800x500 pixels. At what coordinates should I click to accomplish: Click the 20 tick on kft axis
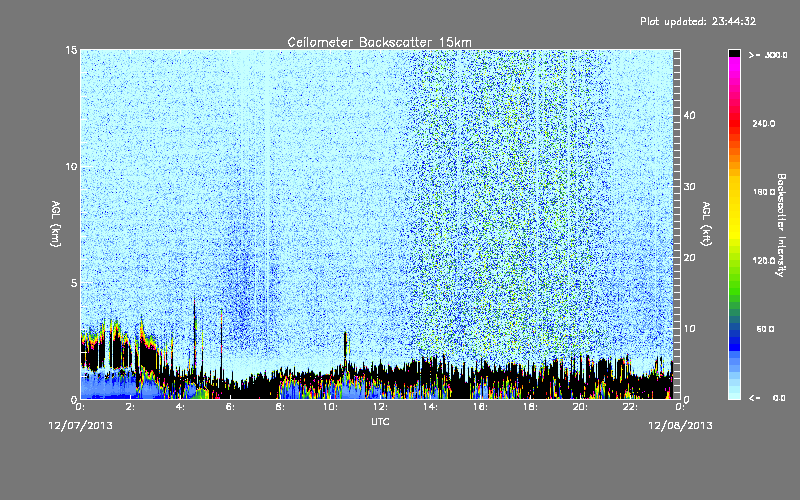pyautogui.click(x=689, y=258)
